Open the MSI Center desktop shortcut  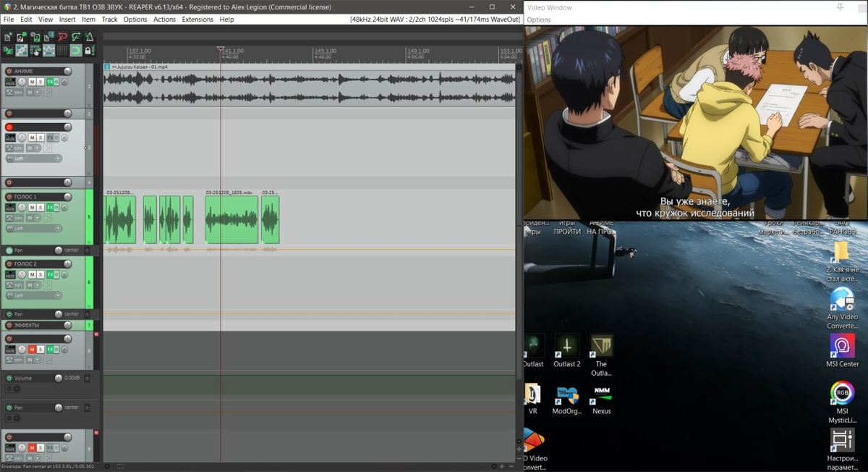(x=842, y=350)
